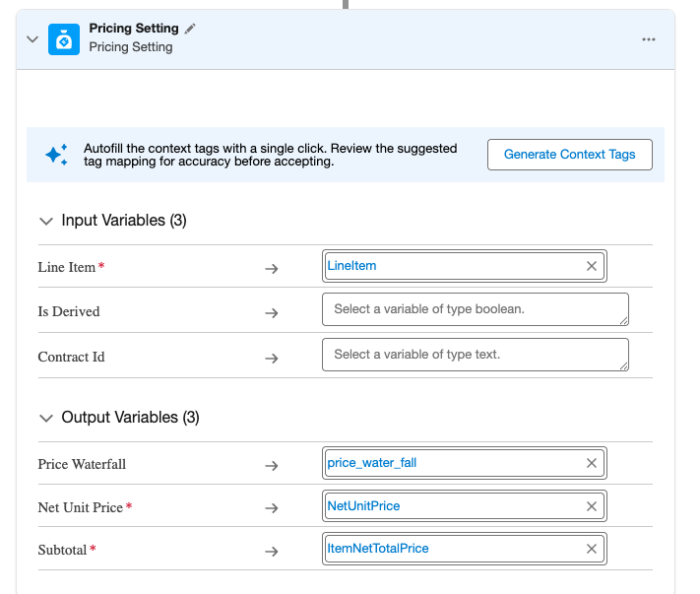Screen dimensions: 700x594
Task: Click the sparkle autofill icon
Action: coord(56,155)
